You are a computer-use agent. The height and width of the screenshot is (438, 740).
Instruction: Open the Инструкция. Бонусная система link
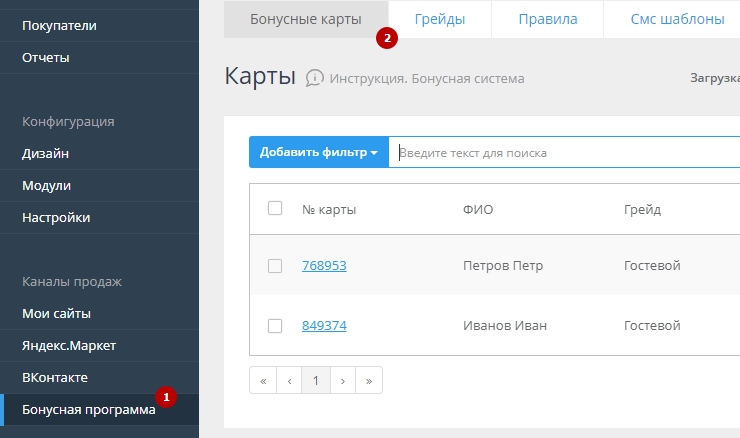[x=427, y=79]
